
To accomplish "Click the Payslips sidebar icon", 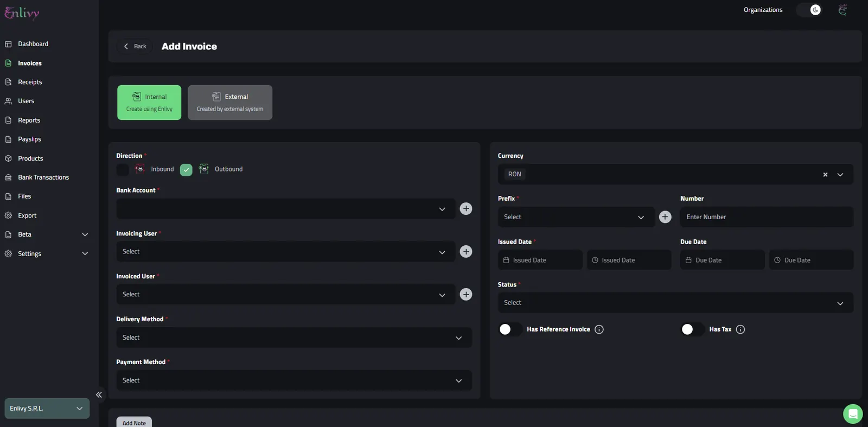I will pos(8,139).
